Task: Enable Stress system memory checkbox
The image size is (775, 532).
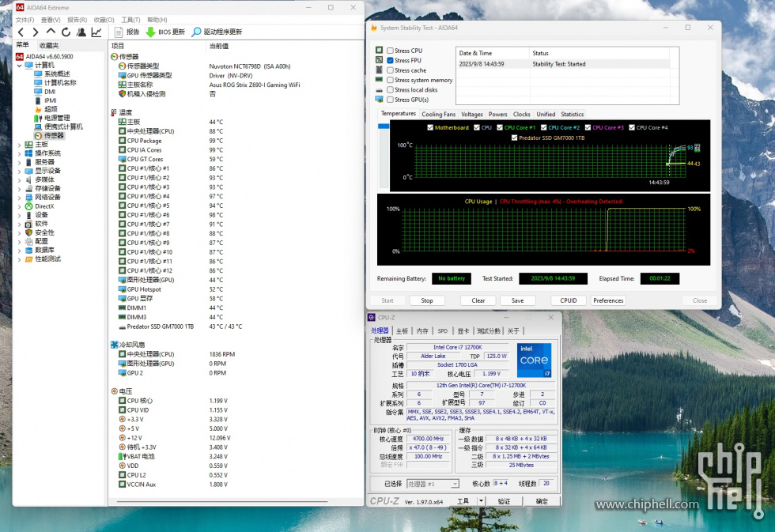Action: tap(390, 80)
